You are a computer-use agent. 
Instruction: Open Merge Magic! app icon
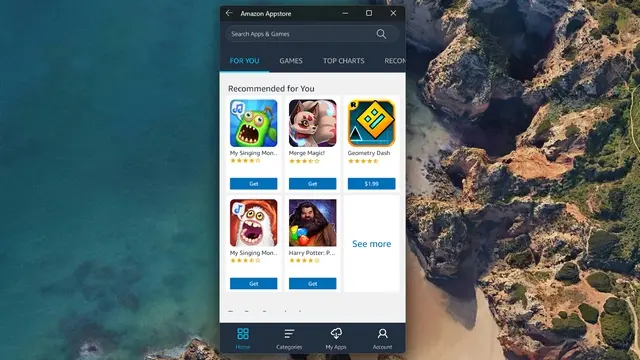click(x=313, y=123)
